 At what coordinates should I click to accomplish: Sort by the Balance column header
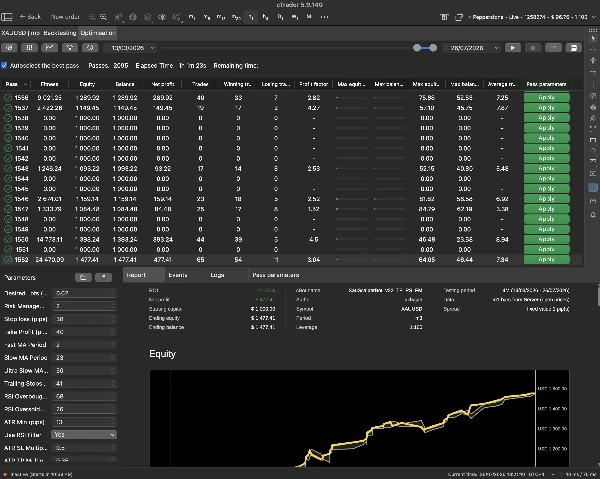click(125, 84)
